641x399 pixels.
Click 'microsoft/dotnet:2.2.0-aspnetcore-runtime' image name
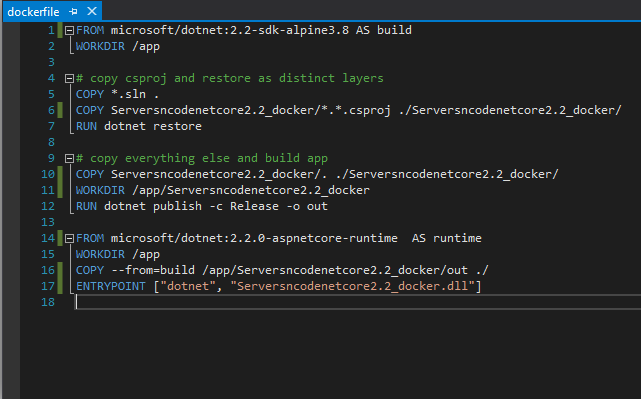pos(254,238)
